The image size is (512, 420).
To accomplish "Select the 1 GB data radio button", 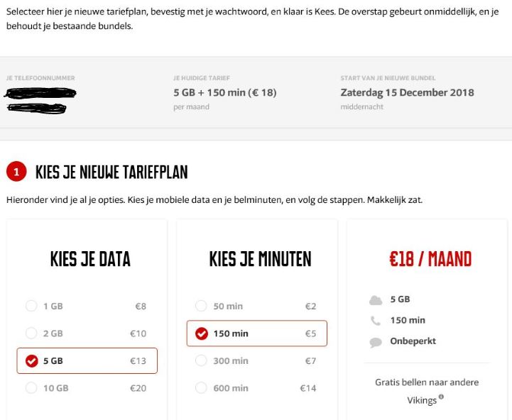I will tap(31, 306).
